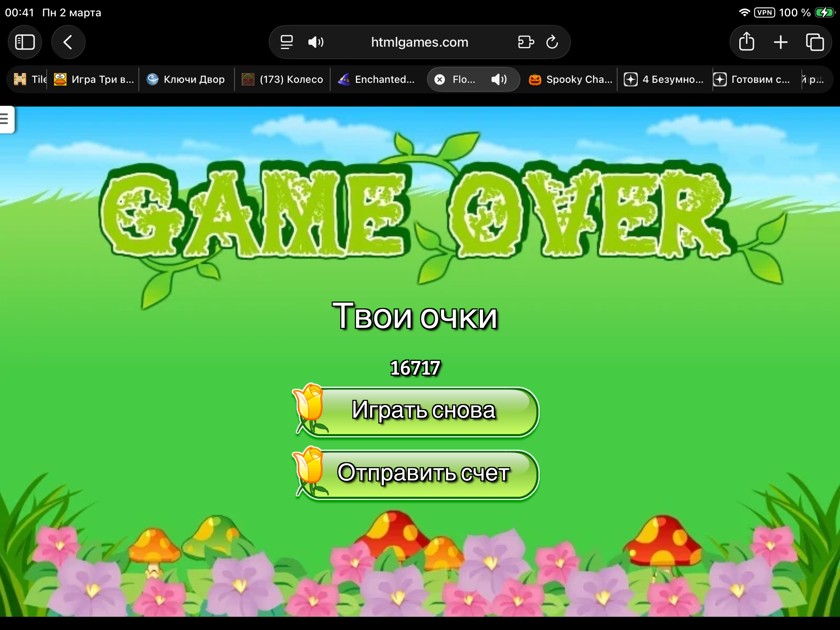Click the htmlgames.com address field
This screenshot has height=630, width=840.
[x=419, y=42]
